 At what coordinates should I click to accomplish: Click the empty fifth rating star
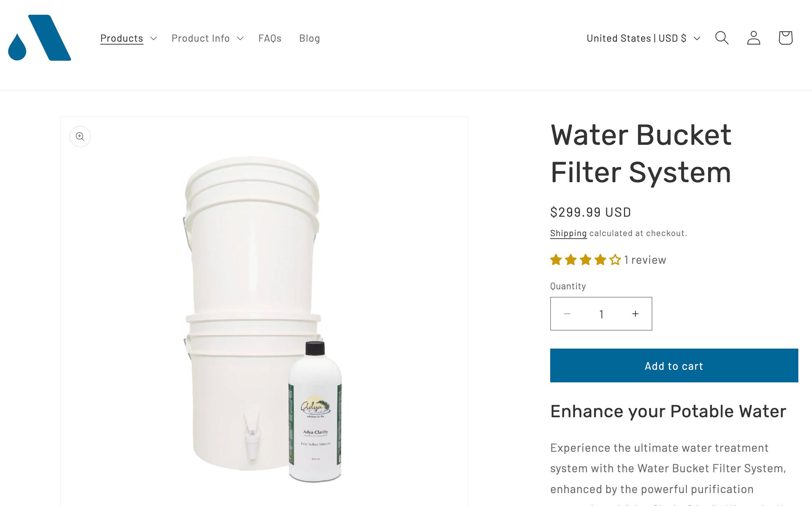(x=615, y=259)
